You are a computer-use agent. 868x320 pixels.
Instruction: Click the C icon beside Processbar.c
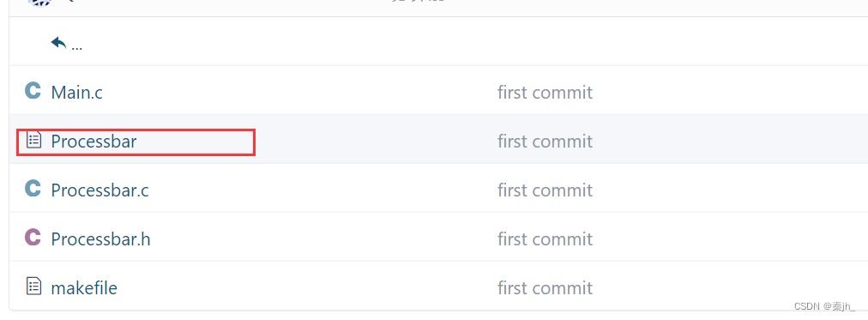coord(33,188)
